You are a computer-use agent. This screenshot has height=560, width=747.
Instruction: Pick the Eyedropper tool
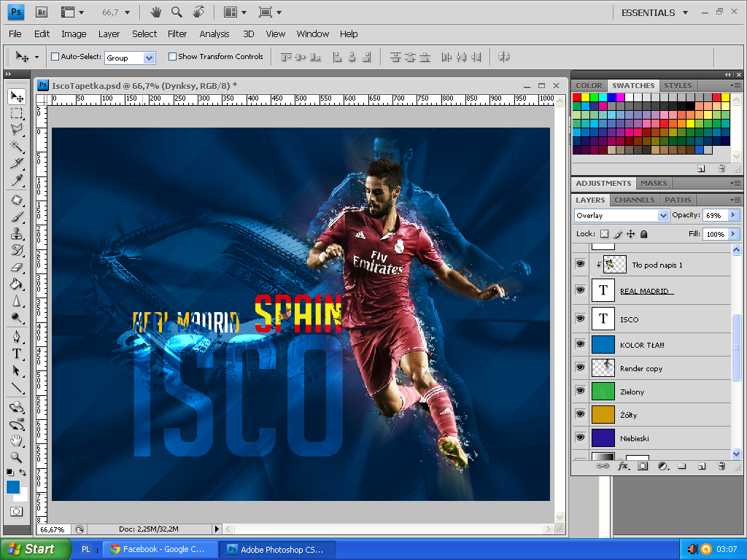coord(16,181)
